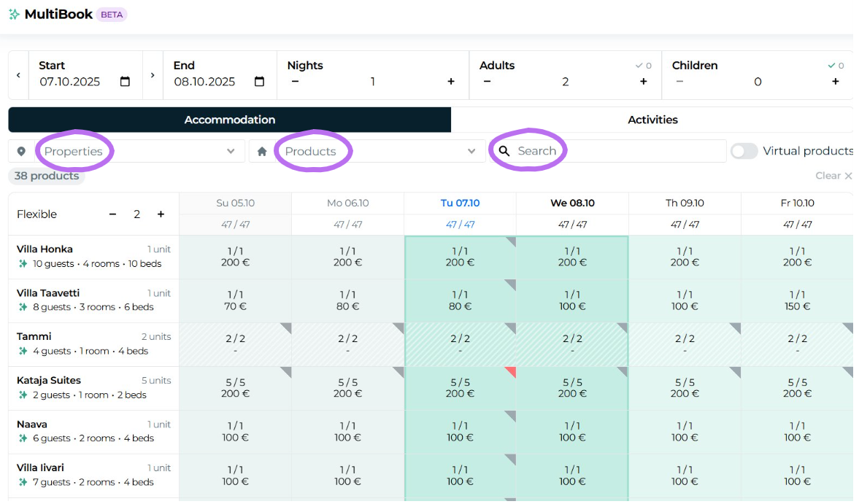
Task: Expand the Properties dropdown
Action: (231, 151)
